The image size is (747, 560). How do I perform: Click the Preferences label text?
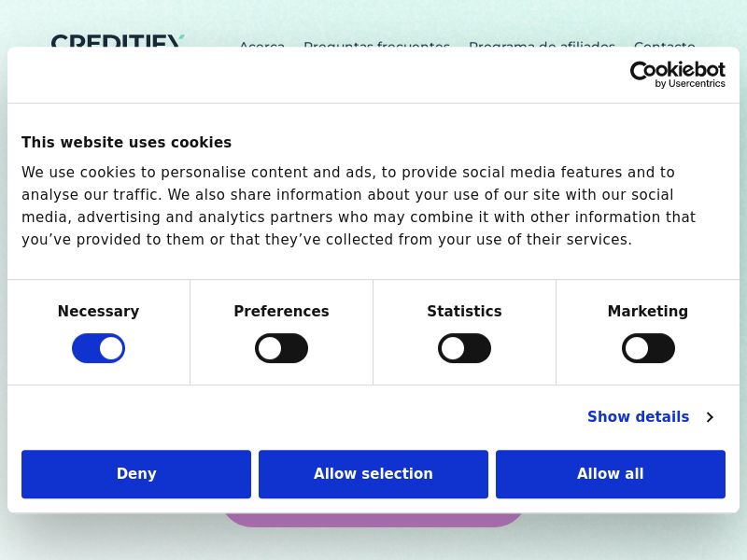pyautogui.click(x=281, y=312)
